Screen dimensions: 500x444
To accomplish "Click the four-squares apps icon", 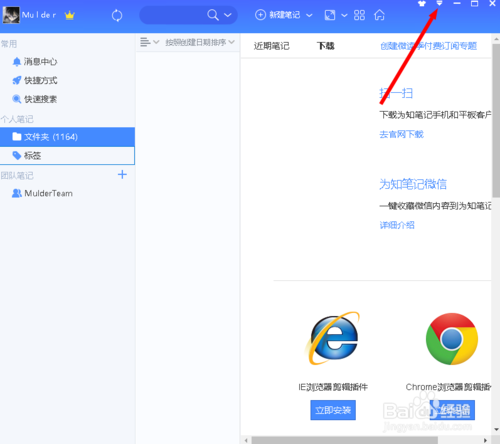I will (359, 15).
